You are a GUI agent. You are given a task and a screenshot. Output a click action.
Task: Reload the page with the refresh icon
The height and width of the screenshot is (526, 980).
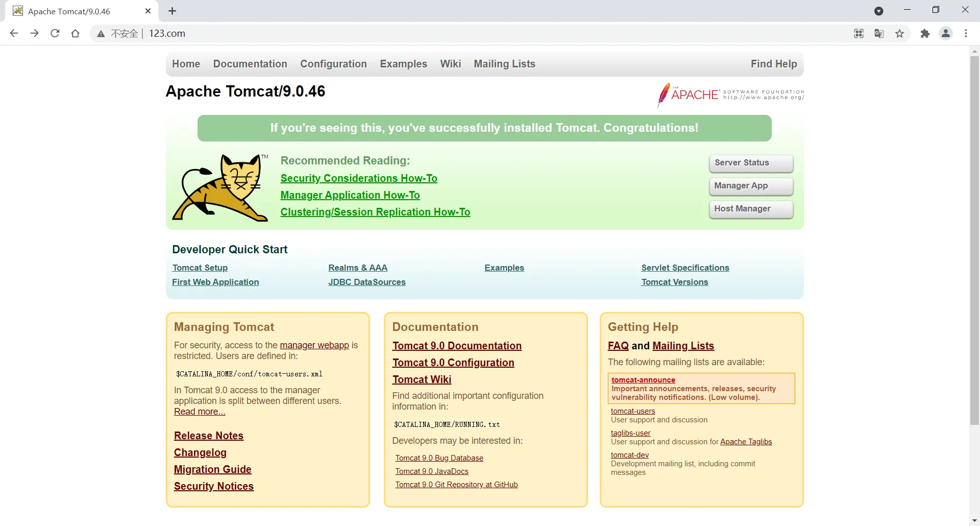tap(55, 34)
